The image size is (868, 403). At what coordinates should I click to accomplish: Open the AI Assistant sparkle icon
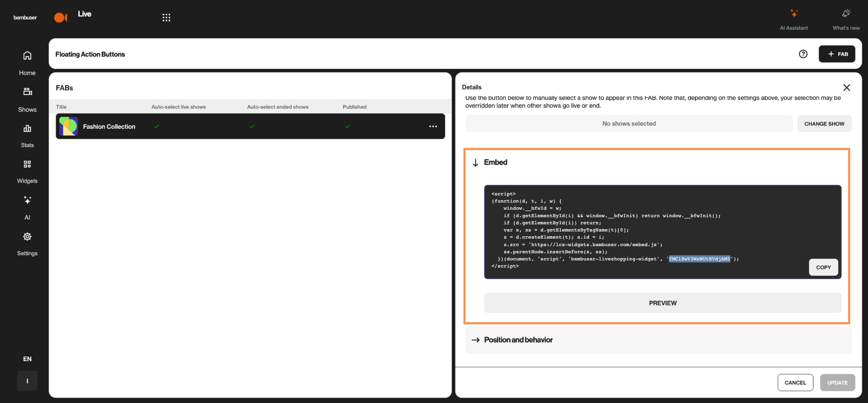(x=794, y=14)
